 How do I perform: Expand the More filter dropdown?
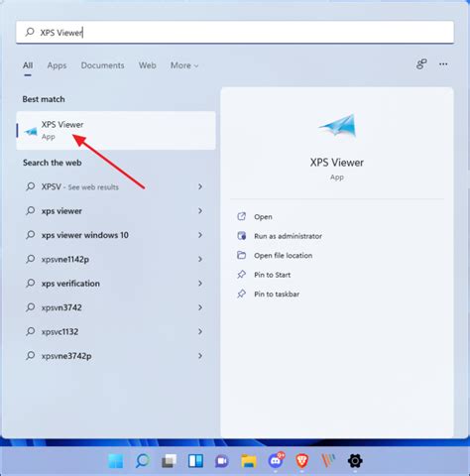(x=184, y=65)
